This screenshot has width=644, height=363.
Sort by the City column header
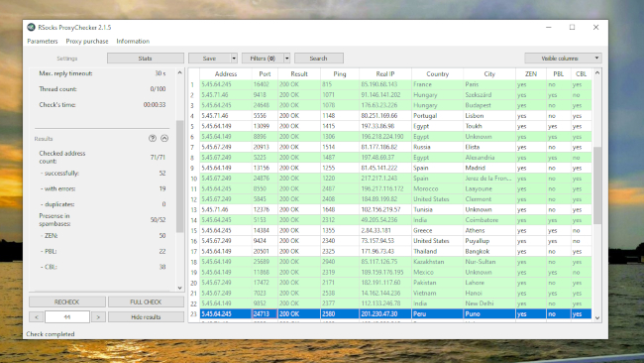[x=489, y=74]
